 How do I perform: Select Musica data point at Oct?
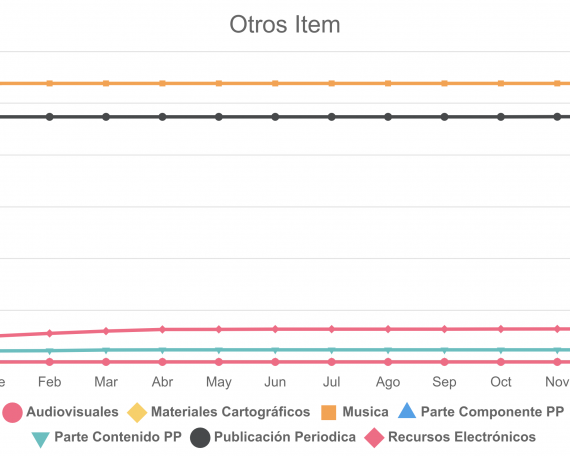click(501, 83)
